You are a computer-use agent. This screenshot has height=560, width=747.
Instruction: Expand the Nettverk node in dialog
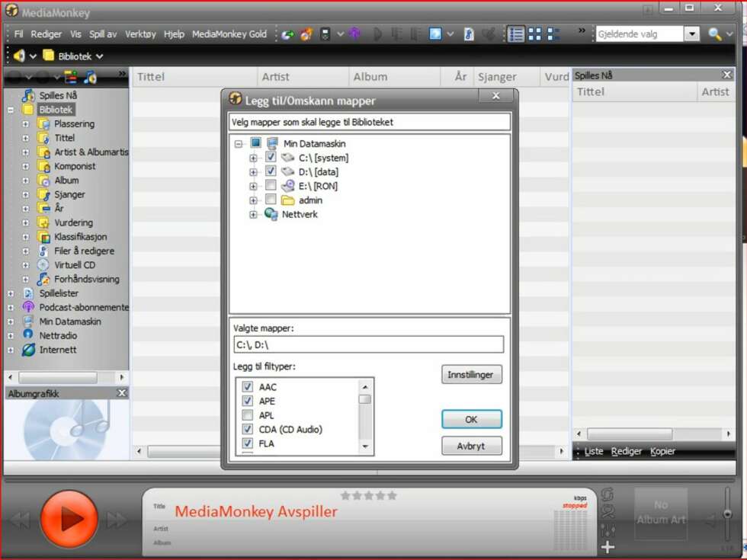(253, 215)
